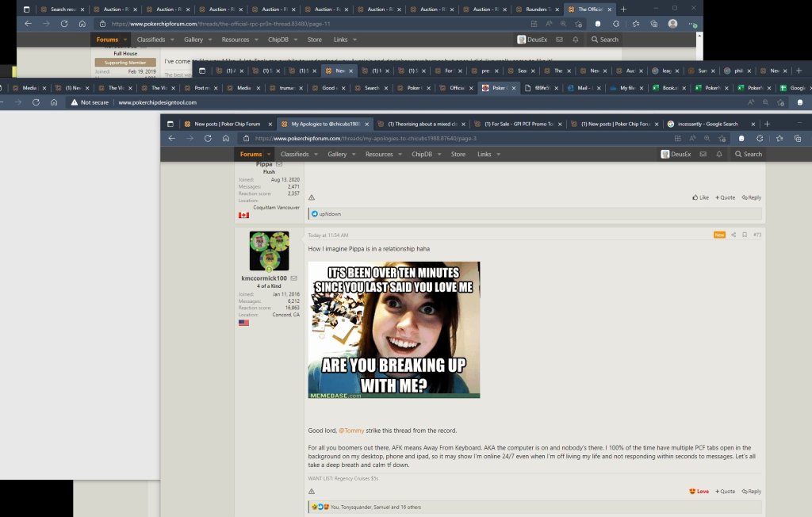Open the upNdown reaction user link
The height and width of the screenshot is (517, 812).
pyautogui.click(x=330, y=214)
